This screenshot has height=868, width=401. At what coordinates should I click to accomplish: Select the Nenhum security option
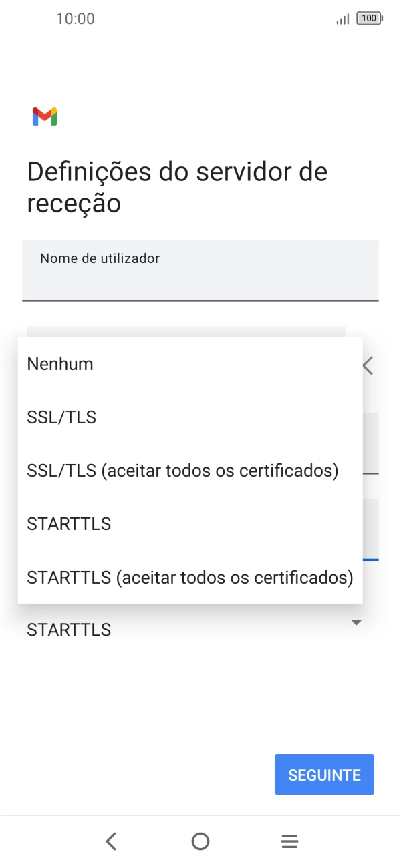(59, 363)
